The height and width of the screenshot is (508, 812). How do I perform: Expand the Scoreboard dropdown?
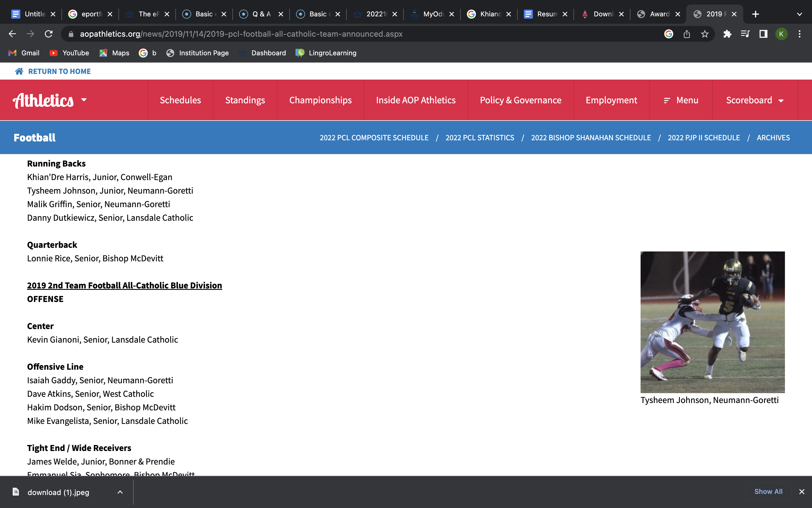[x=755, y=100]
